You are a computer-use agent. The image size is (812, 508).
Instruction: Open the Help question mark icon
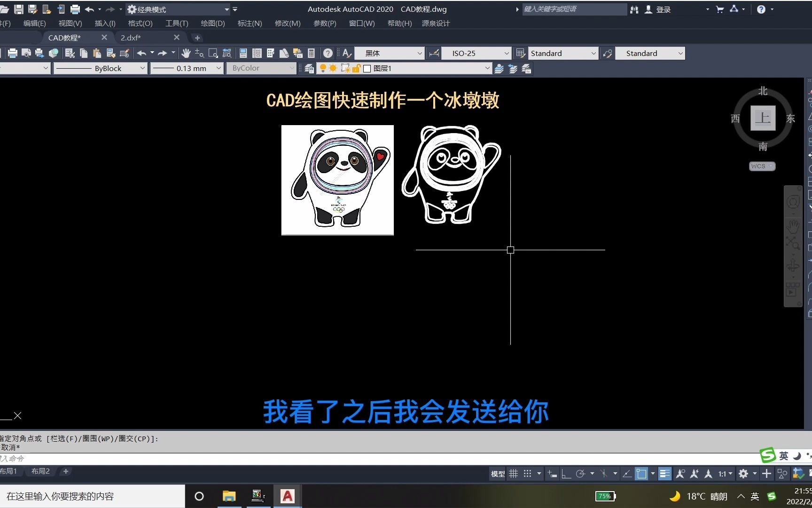(328, 53)
